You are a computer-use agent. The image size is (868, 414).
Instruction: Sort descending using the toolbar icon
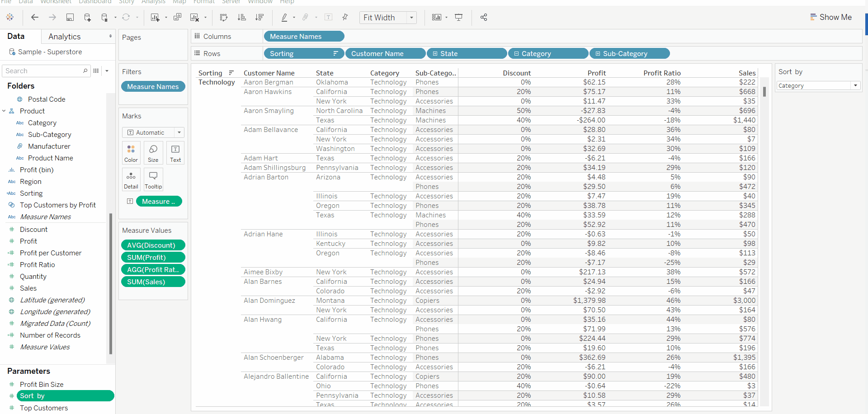259,17
